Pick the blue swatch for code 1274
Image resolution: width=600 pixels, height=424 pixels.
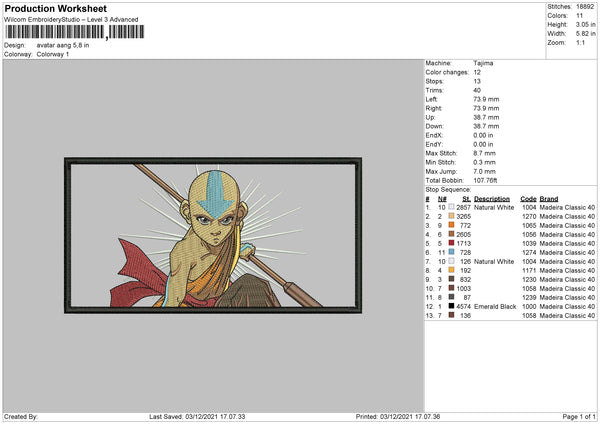(x=452, y=252)
